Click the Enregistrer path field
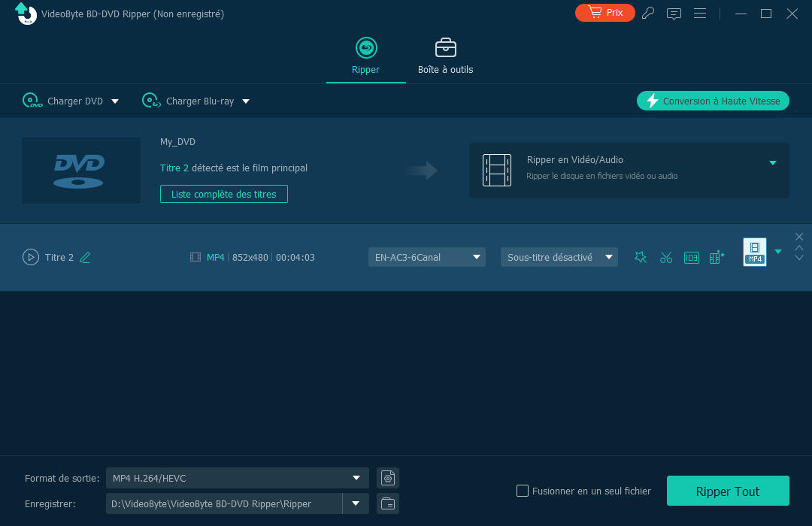812x526 pixels. [224, 503]
